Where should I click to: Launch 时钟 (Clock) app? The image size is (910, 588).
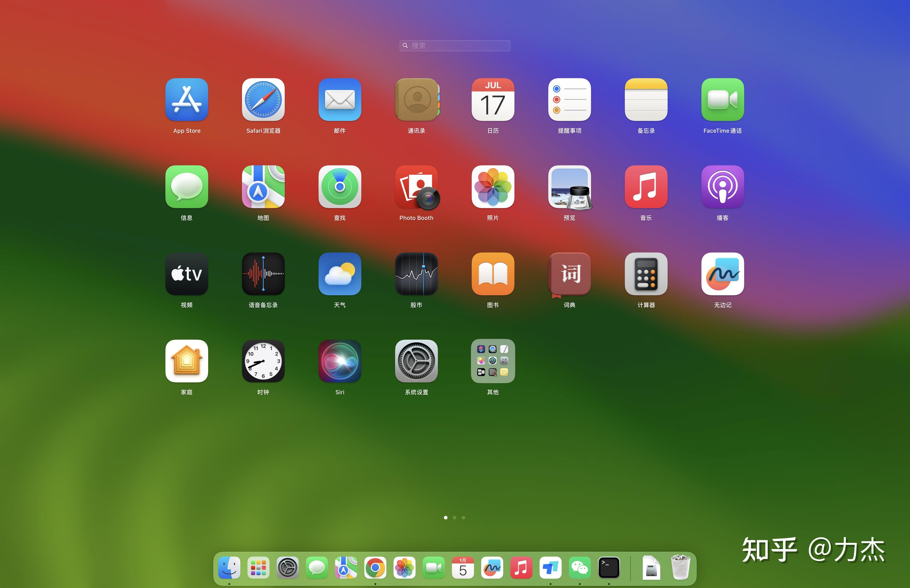263,361
